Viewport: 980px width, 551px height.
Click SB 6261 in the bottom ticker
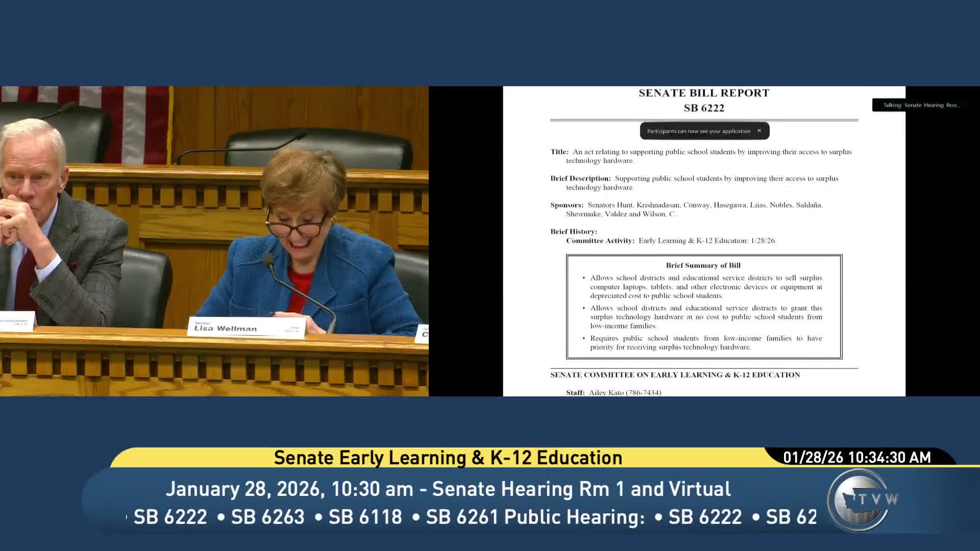462,517
